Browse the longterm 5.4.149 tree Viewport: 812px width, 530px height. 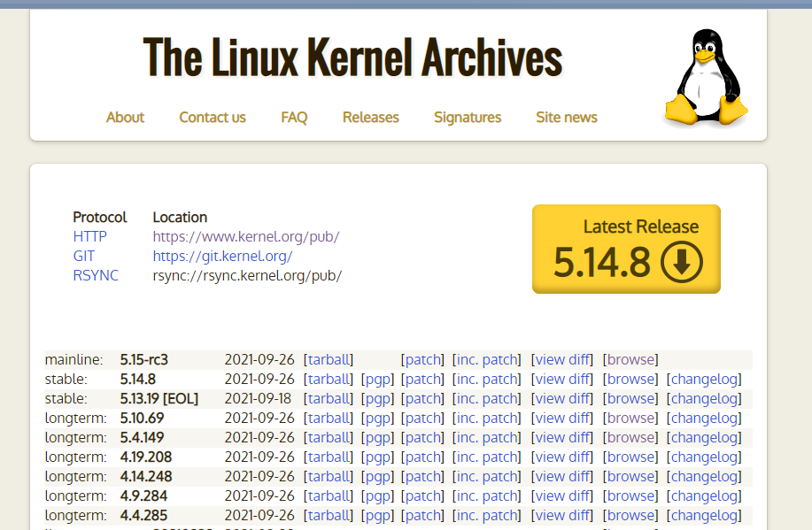(630, 438)
